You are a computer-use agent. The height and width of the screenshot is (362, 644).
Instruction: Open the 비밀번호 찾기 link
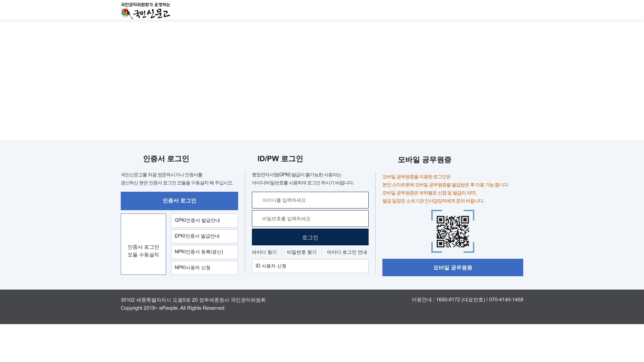click(302, 252)
